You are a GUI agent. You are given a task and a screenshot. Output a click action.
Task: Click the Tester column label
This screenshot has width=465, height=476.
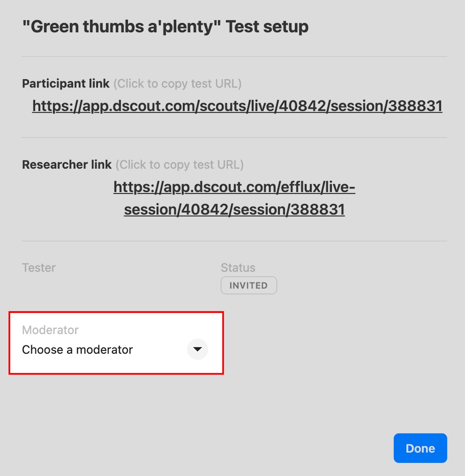pyautogui.click(x=39, y=268)
